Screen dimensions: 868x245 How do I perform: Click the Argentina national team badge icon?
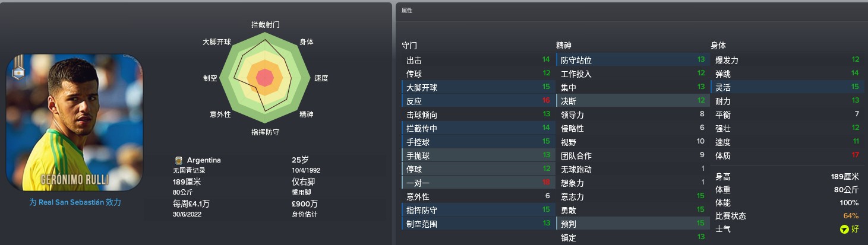click(178, 160)
